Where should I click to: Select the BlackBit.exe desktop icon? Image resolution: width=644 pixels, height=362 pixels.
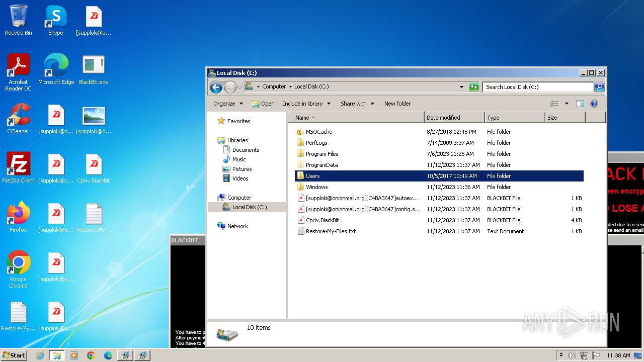[x=94, y=69]
